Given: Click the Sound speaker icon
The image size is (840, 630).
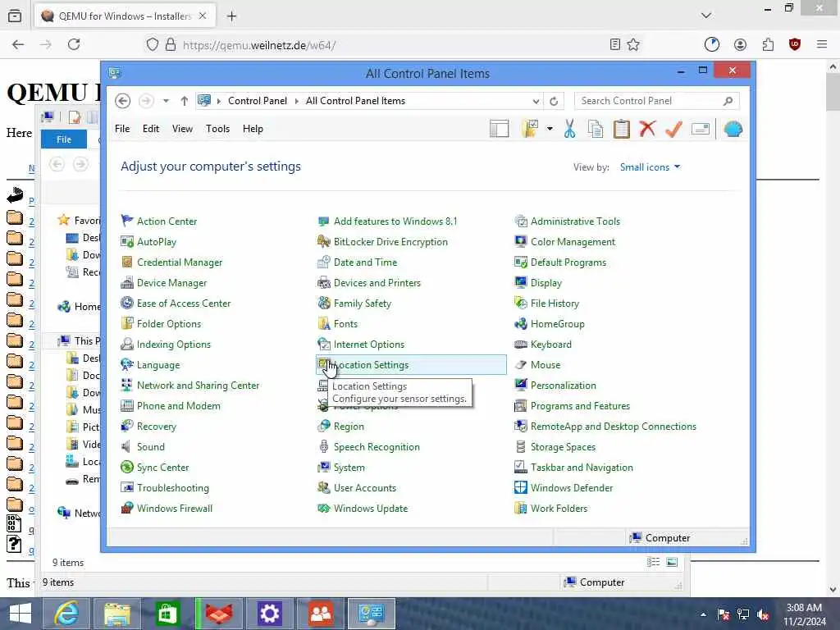Looking at the screenshot, I should point(127,447).
